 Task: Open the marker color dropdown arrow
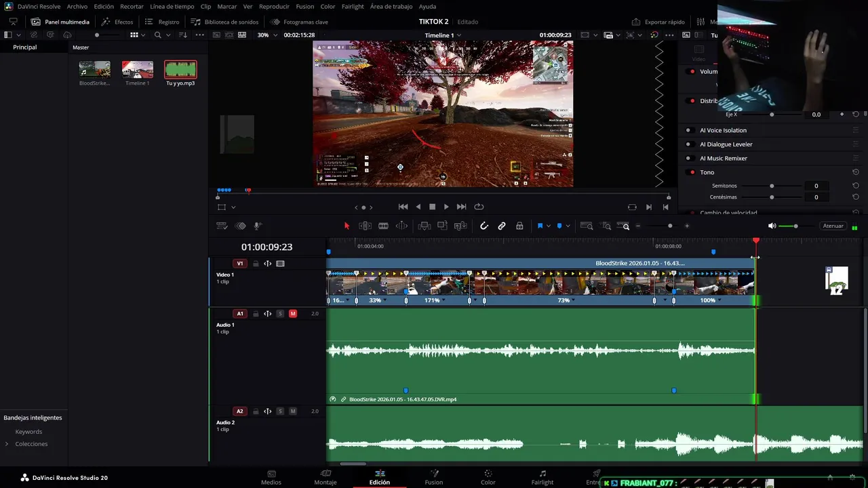click(568, 226)
